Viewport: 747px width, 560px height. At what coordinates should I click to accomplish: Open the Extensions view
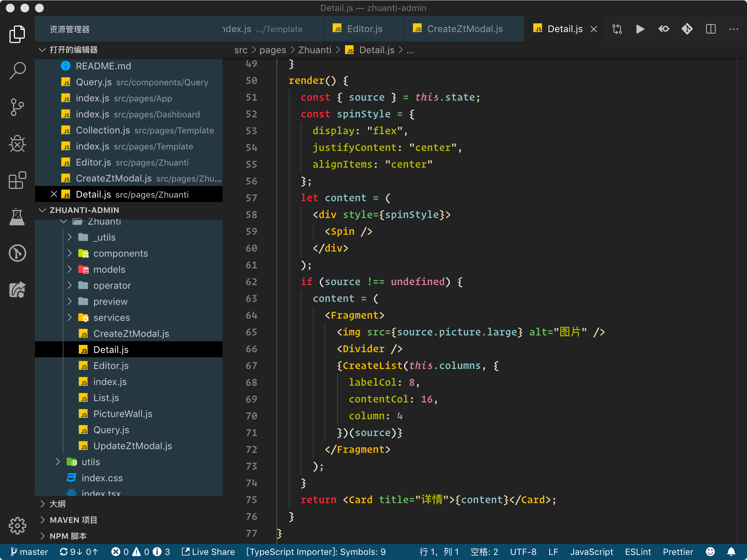pos(17,180)
